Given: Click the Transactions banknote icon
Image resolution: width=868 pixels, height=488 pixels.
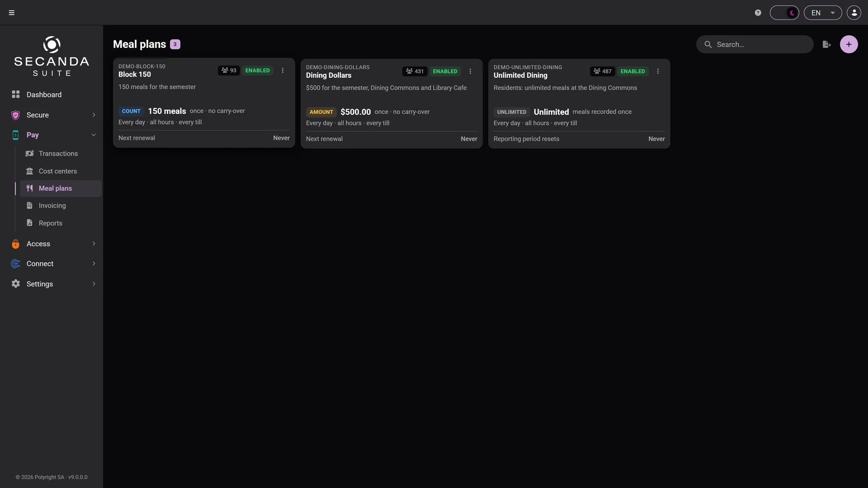Looking at the screenshot, I should [x=29, y=154].
